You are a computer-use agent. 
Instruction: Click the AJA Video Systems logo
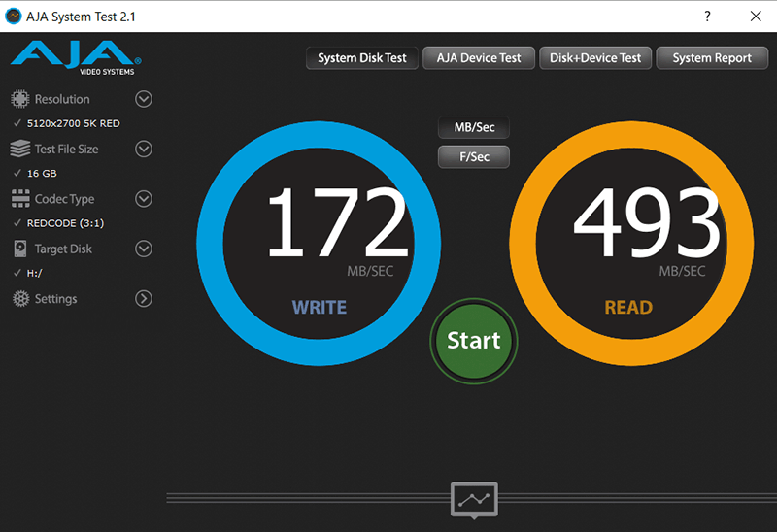click(76, 57)
